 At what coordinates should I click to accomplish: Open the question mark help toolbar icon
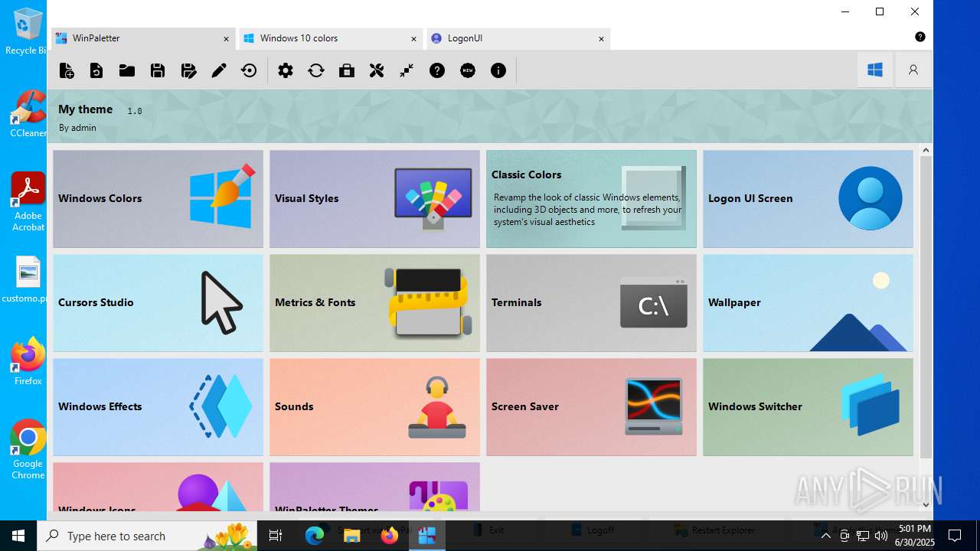coord(437,70)
